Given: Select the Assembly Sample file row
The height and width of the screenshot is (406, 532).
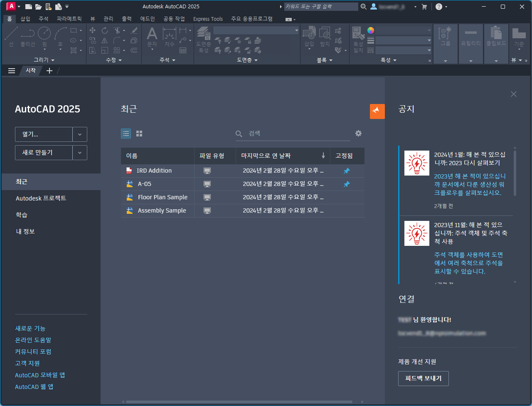Looking at the screenshot, I should 243,211.
